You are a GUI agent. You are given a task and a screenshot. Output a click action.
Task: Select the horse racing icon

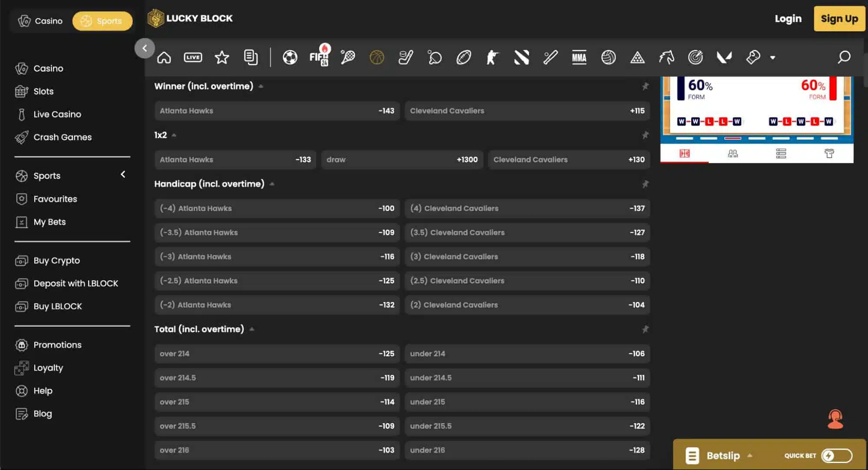pyautogui.click(x=667, y=57)
